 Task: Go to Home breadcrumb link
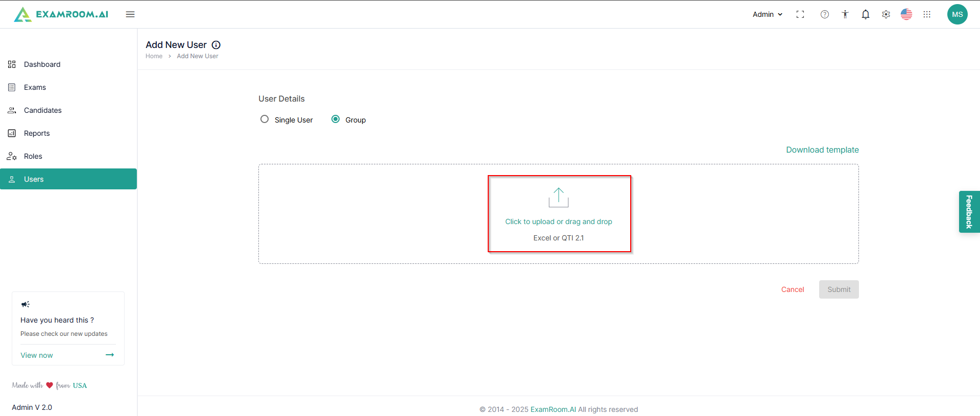tap(154, 56)
